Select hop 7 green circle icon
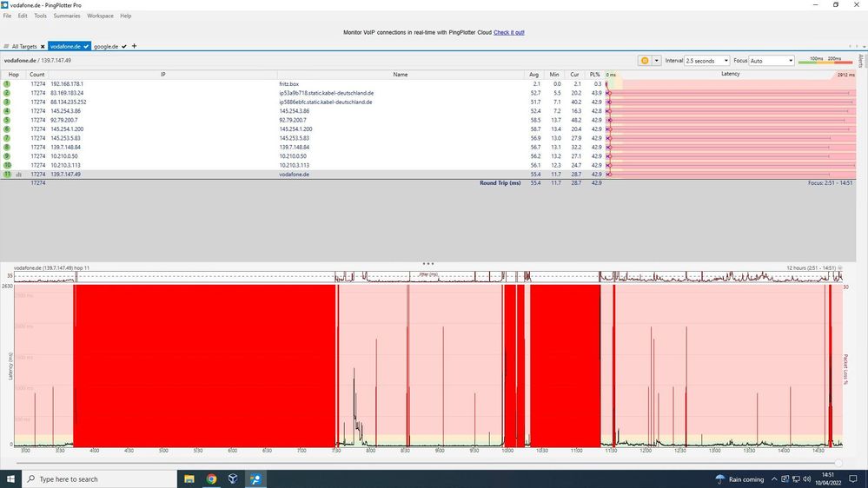Screen dimensions: 868x488 [7, 138]
